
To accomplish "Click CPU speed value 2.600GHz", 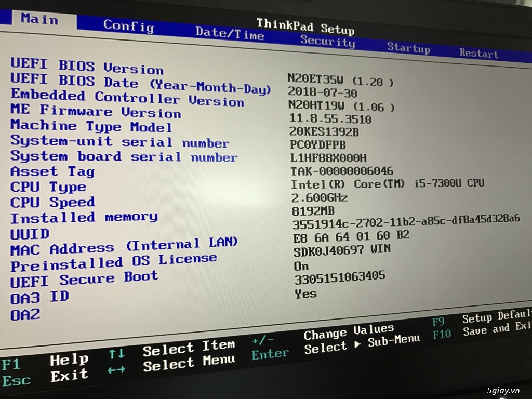I will click(x=320, y=197).
